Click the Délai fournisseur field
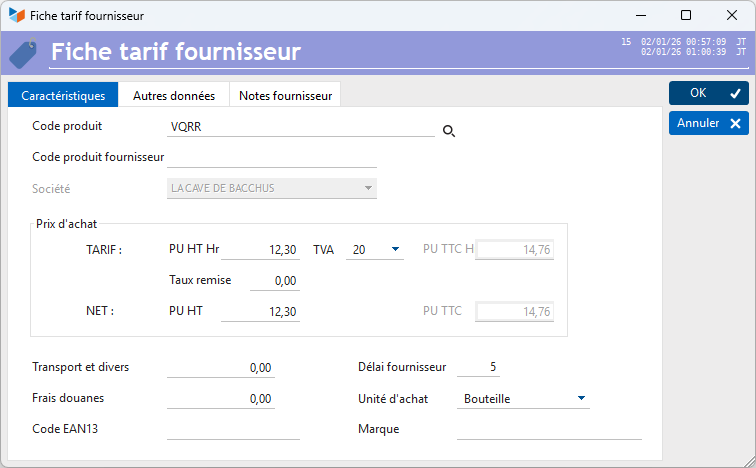 click(x=477, y=367)
